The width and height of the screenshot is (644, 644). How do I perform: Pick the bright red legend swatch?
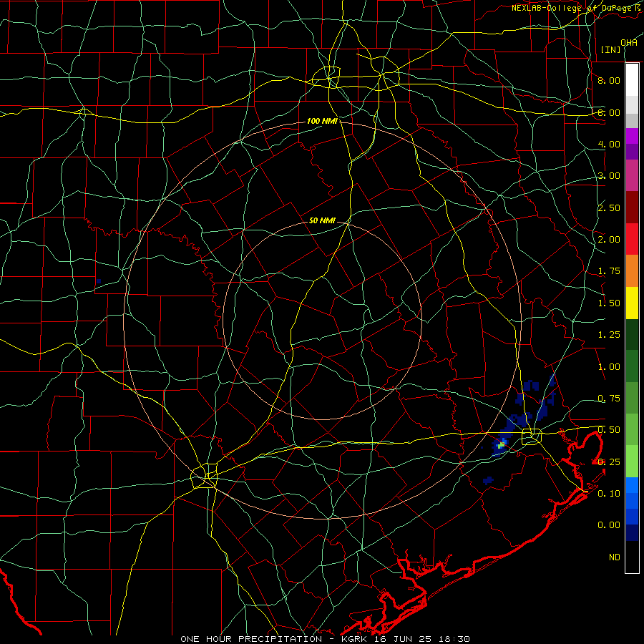(x=632, y=239)
